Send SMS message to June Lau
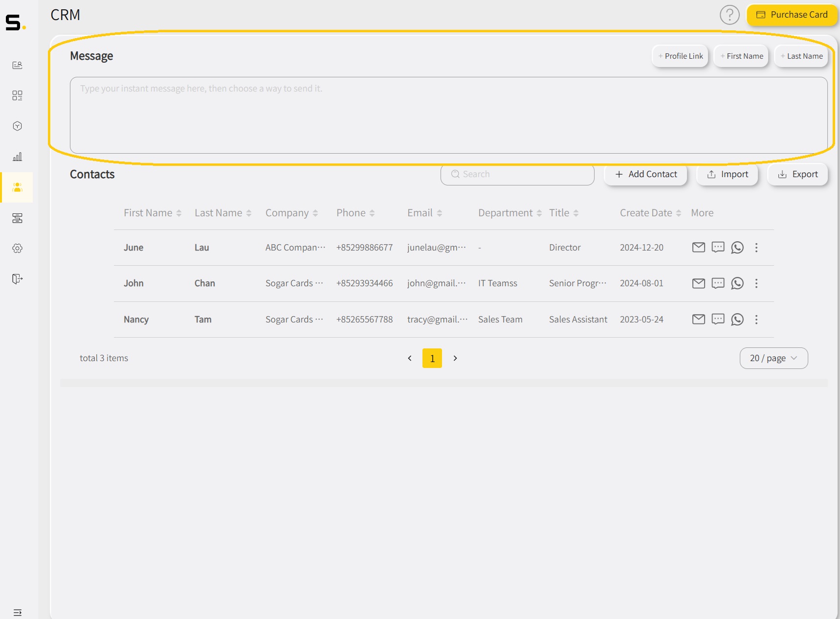 pyautogui.click(x=718, y=247)
